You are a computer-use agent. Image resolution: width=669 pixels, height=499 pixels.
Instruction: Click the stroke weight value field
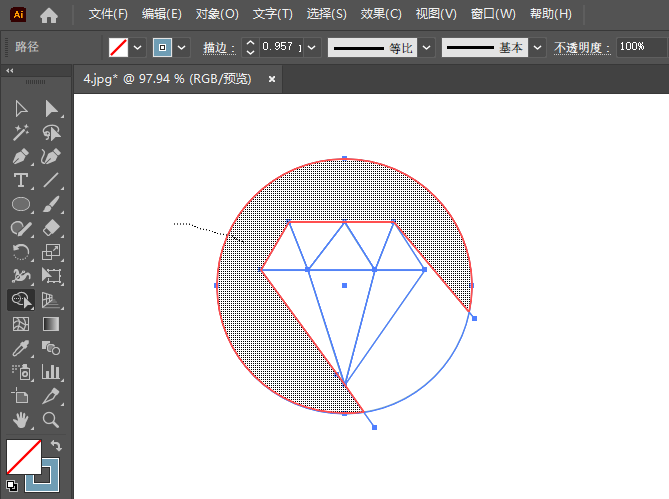[x=281, y=47]
